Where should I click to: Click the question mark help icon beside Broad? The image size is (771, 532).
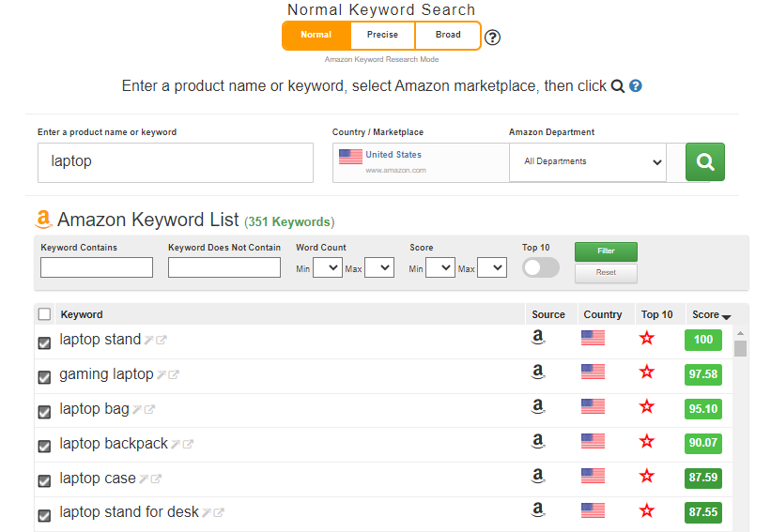(x=492, y=38)
